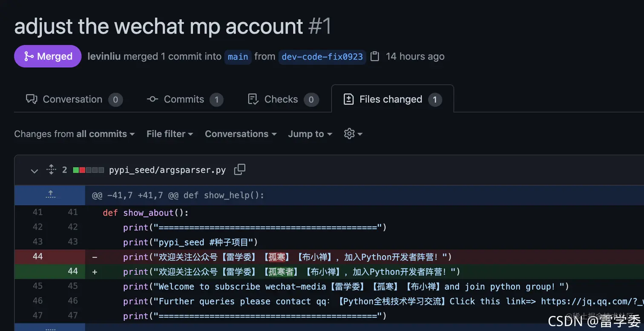The width and height of the screenshot is (644, 331).
Task: Click new line number 44 in green row
Action: [73, 271]
